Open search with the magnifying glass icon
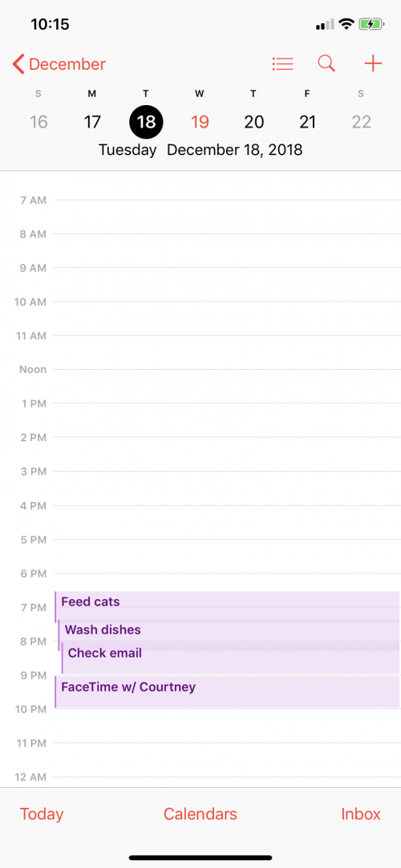Screen dimensions: 401x868 coord(327,64)
